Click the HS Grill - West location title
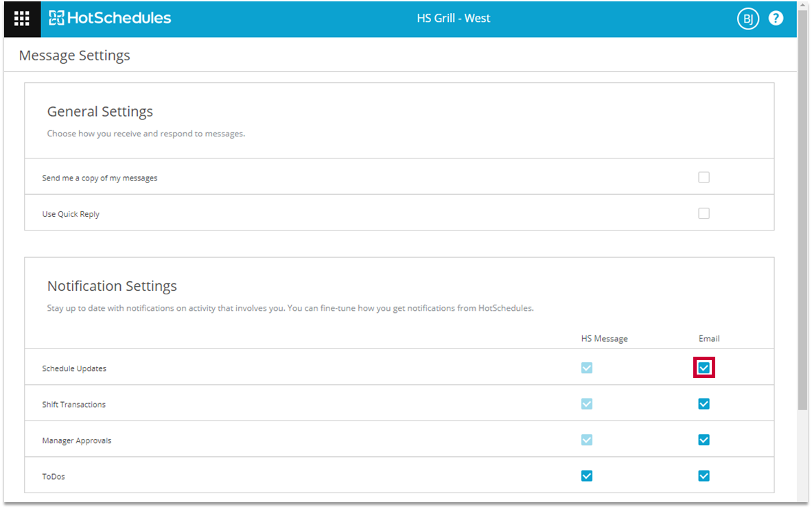Screen dimensions: 812x509 [453, 19]
